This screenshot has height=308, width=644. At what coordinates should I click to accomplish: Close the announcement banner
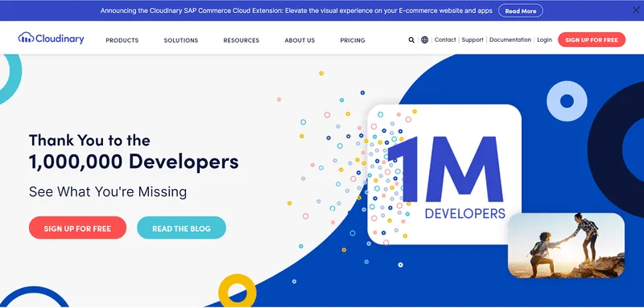[636, 10]
